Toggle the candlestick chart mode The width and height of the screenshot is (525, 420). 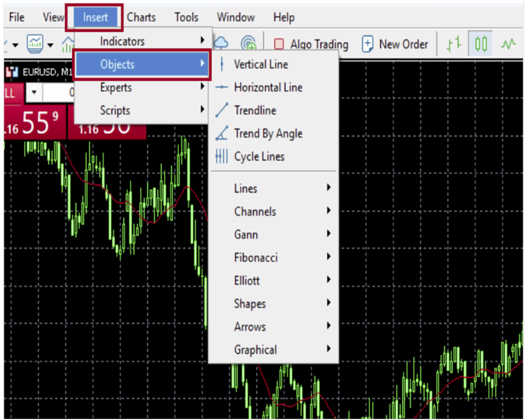pos(481,44)
